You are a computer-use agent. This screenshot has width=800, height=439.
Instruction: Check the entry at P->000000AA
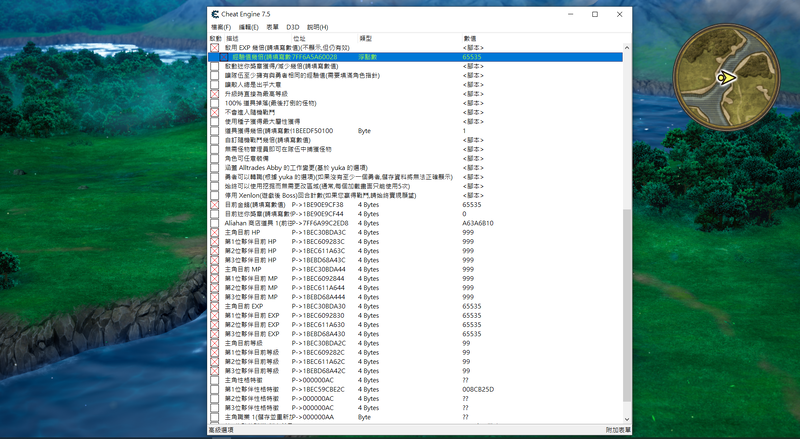pos(215,417)
